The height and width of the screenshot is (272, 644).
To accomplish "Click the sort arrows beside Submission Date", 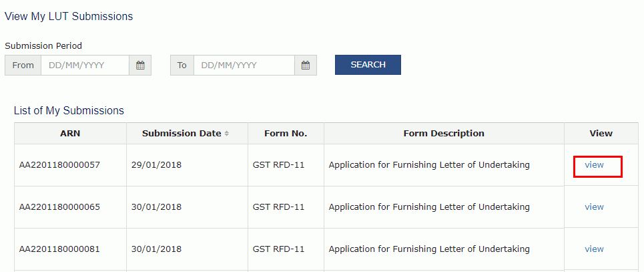I will (x=227, y=134).
